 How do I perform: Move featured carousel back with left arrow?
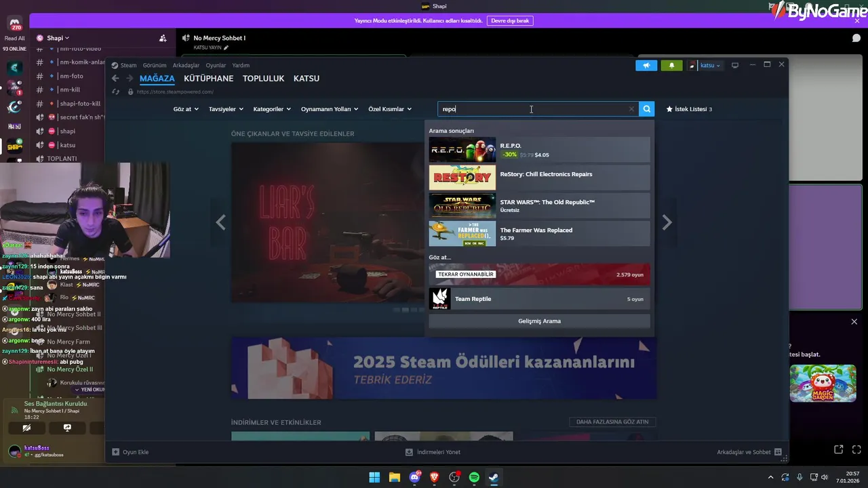click(220, 222)
